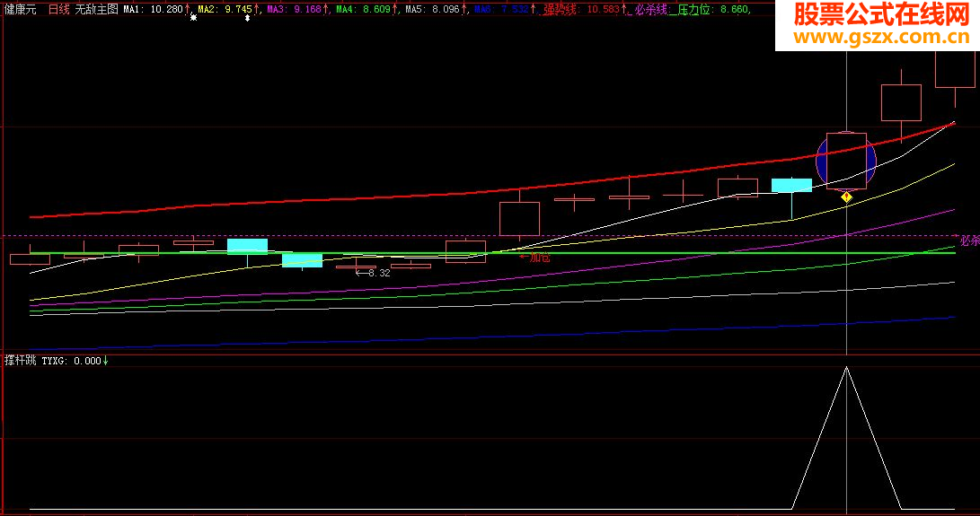Screen dimensions: 980x516
Task: Click the 8.32 low price annotation
Action: (374, 273)
